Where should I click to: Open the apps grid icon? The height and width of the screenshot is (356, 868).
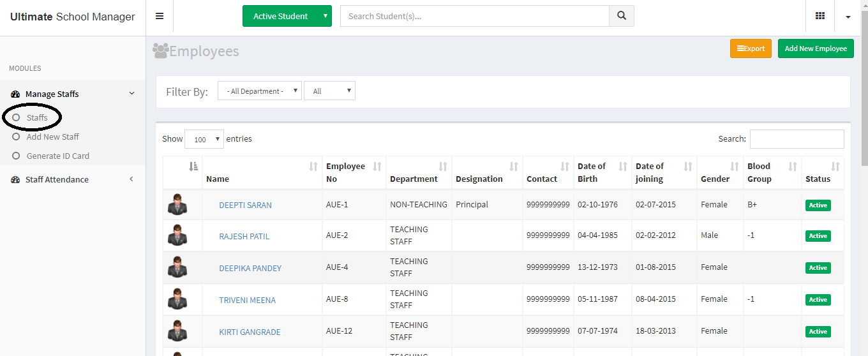(x=820, y=16)
